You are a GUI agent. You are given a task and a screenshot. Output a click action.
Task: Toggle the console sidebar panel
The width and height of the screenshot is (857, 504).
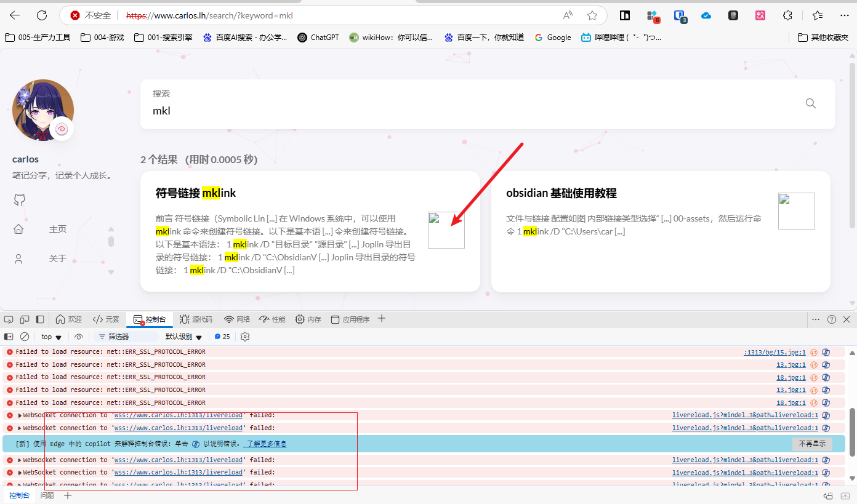(x=9, y=337)
